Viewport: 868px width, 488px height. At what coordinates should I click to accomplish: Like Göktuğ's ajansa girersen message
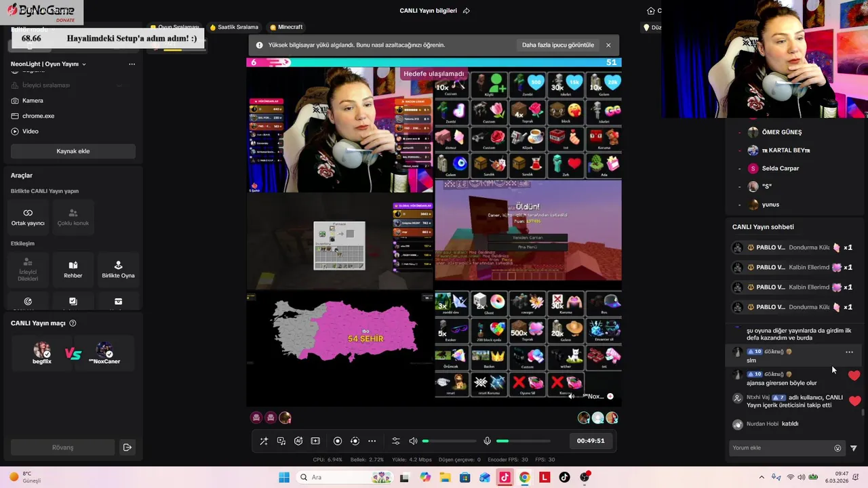(x=854, y=376)
